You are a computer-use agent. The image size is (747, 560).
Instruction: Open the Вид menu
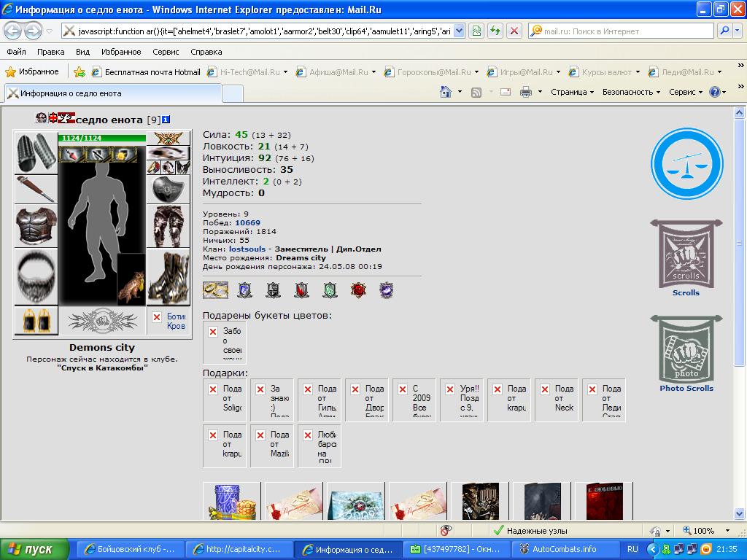point(82,52)
